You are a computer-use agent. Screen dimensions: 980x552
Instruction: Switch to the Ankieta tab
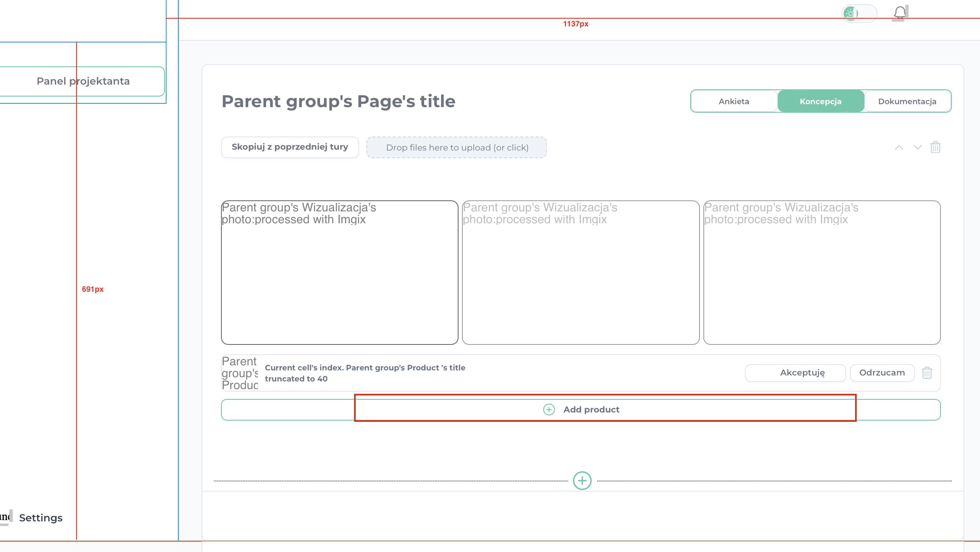734,101
